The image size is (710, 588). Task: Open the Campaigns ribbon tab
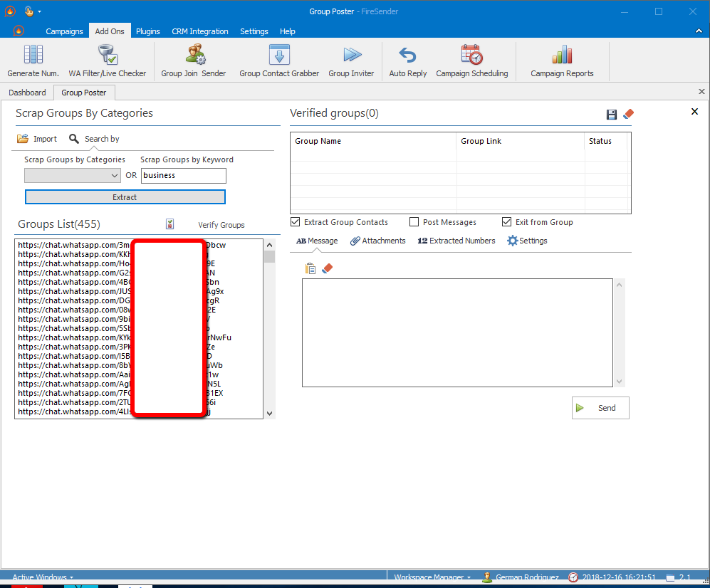(x=64, y=31)
